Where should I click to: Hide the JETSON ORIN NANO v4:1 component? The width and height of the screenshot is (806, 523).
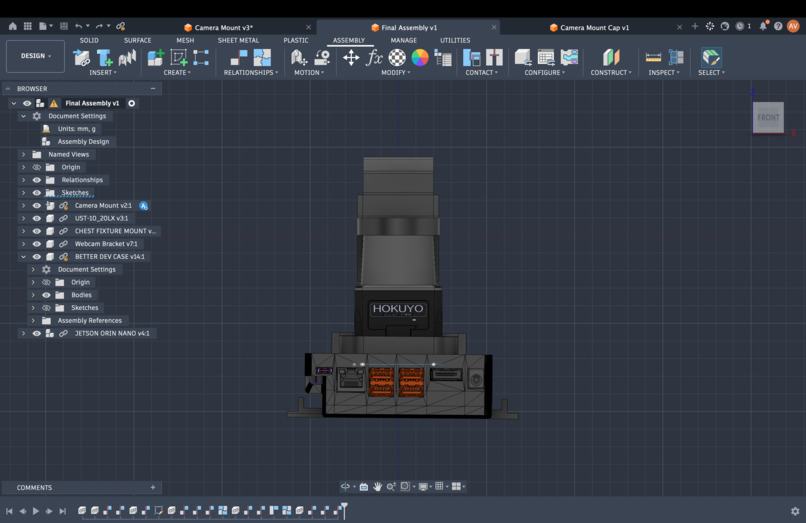(36, 333)
